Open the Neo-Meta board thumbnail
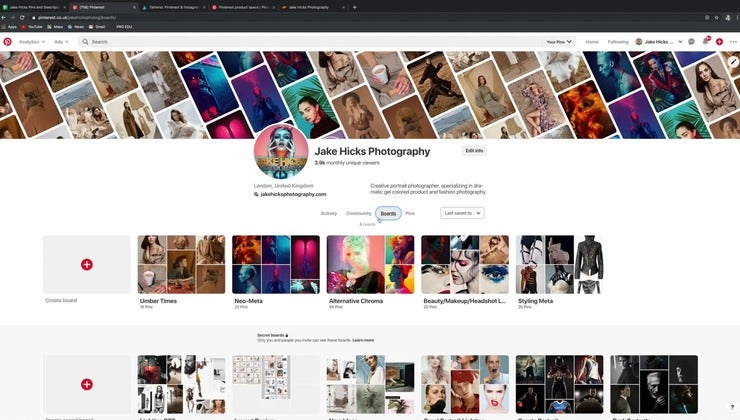This screenshot has height=420, width=740. coord(276,264)
